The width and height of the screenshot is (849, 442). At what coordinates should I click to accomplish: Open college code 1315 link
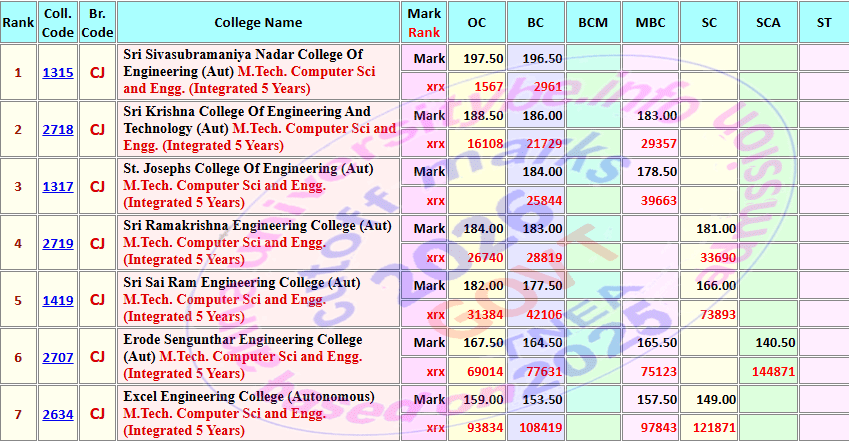[58, 73]
